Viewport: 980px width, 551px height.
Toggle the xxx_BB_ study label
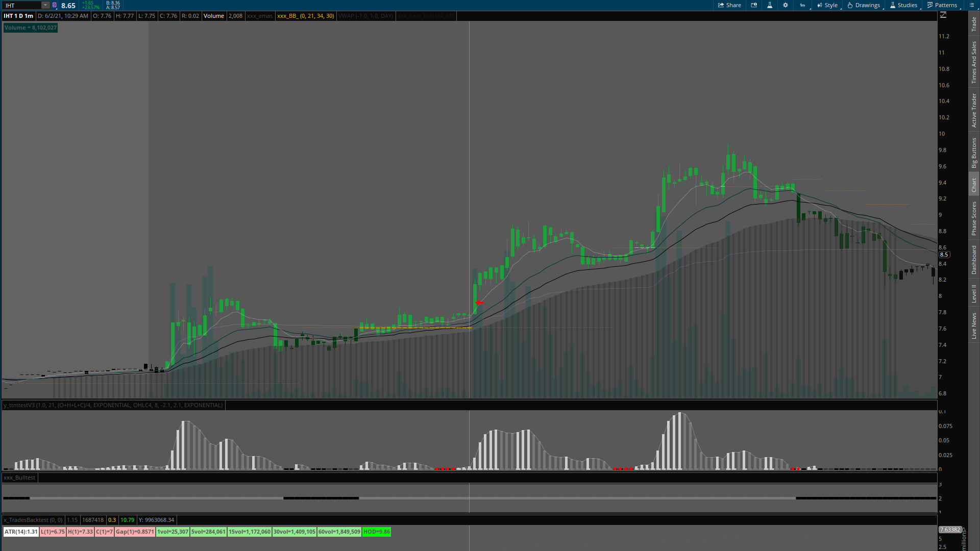tap(305, 16)
